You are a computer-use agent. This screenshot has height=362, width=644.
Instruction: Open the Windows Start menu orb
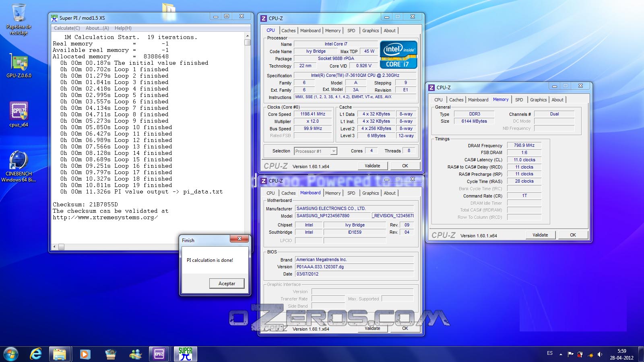tap(11, 354)
